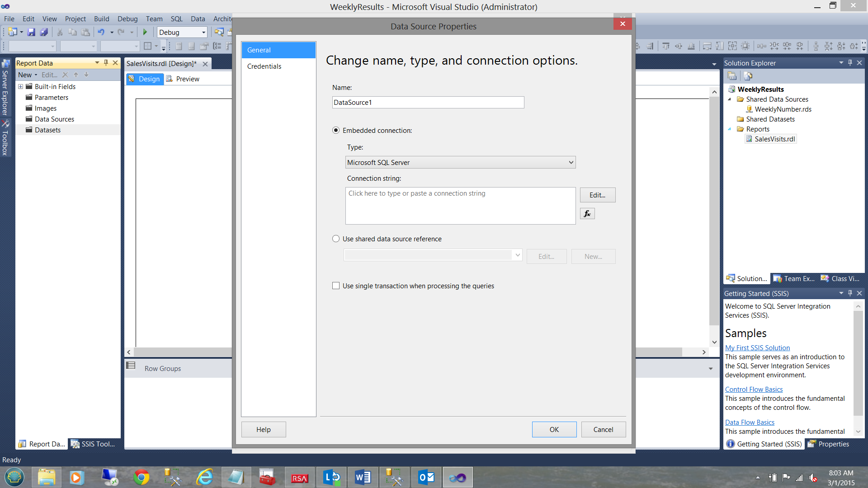Expand the Built-in Fields tree node
This screenshot has width=868, height=488.
click(20, 87)
